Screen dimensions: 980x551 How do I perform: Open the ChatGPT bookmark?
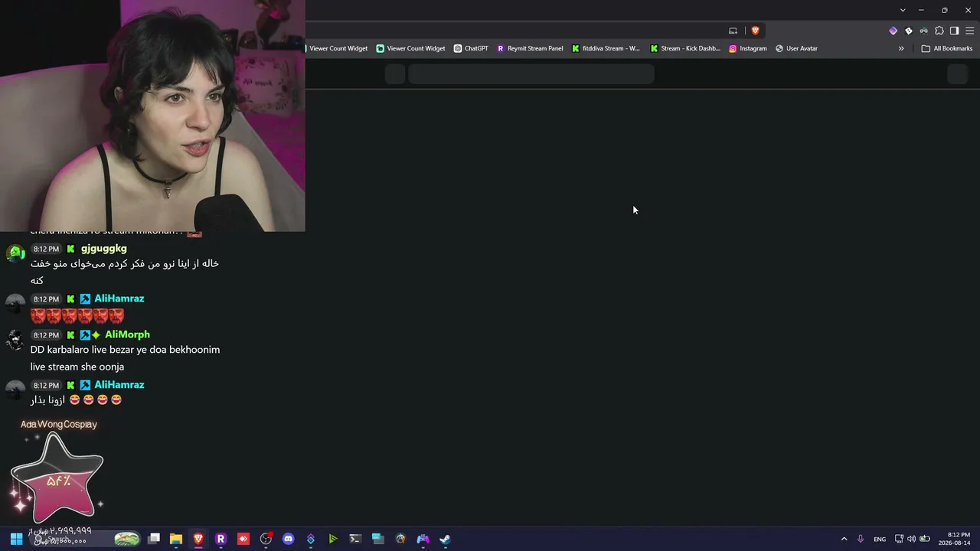click(x=471, y=48)
